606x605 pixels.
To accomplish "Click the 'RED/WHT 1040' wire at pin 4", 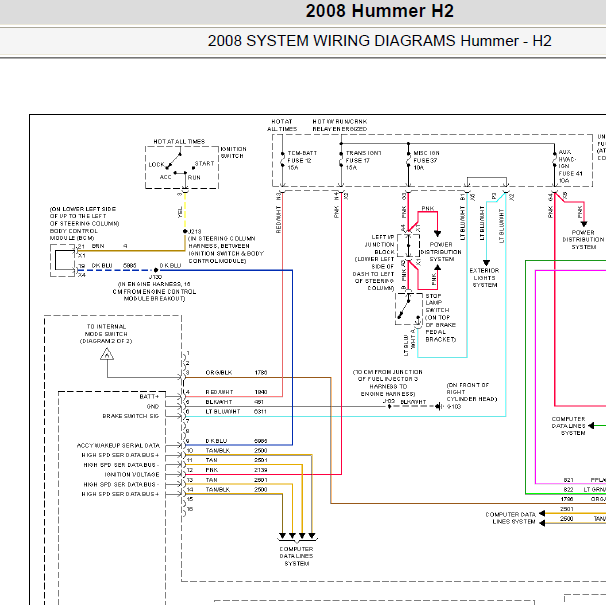I will click(236, 392).
